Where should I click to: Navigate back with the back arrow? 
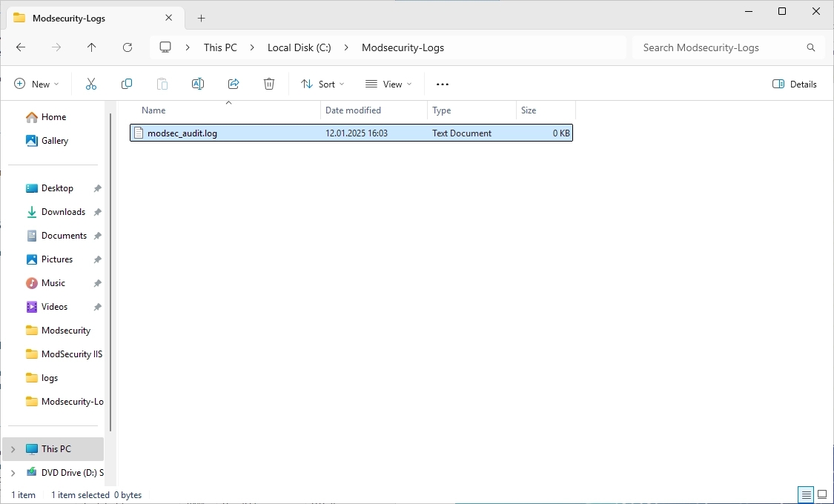pyautogui.click(x=21, y=47)
